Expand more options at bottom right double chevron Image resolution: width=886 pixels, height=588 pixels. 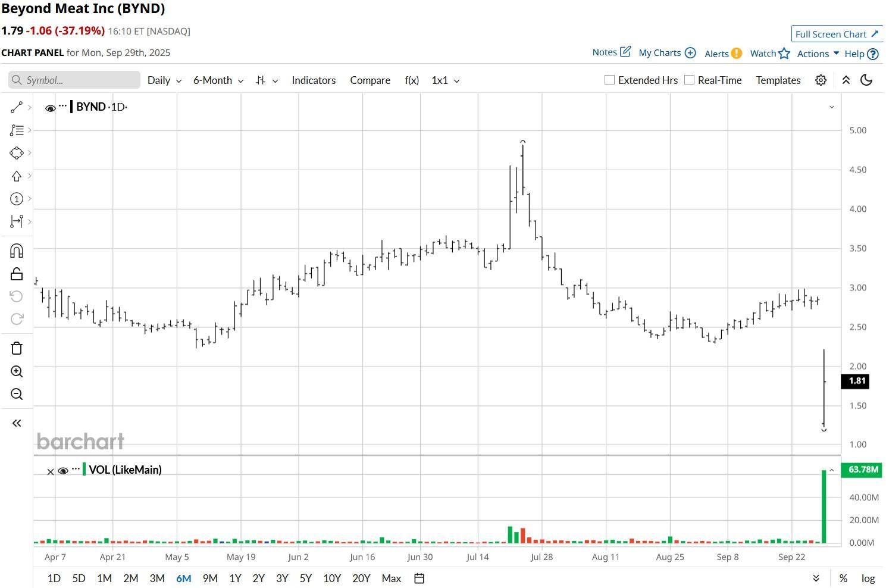pos(816,578)
